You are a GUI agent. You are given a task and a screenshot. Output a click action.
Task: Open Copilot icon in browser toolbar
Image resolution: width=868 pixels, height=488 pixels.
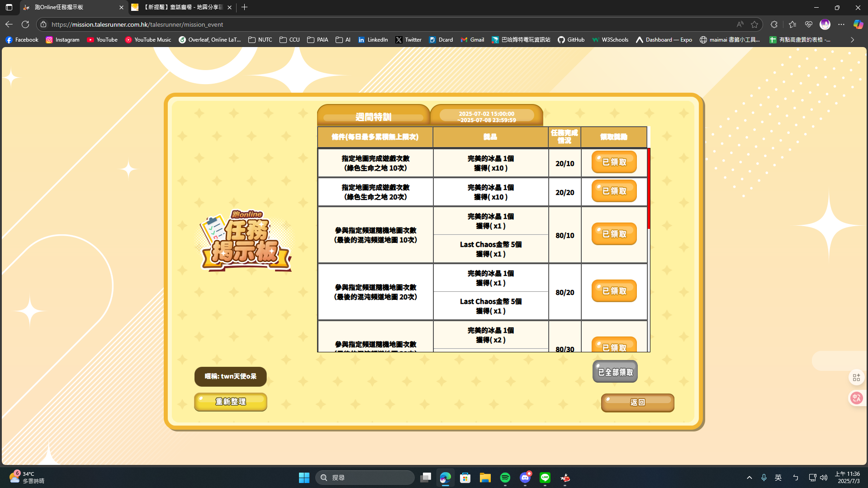[x=858, y=24]
